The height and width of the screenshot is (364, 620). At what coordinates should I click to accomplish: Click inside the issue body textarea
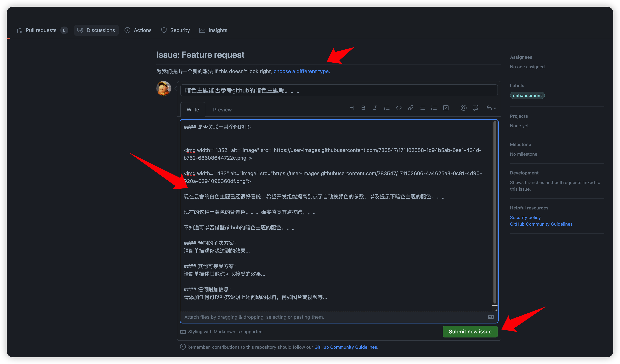point(336,215)
